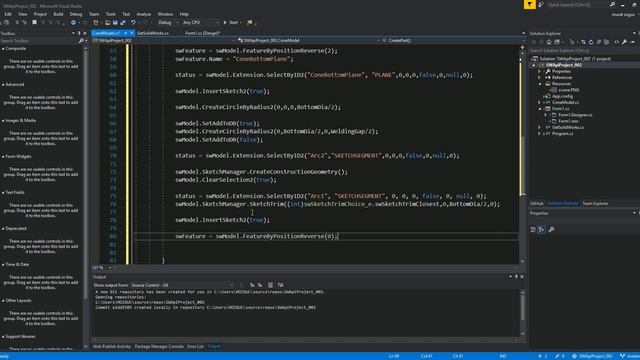Image resolution: width=640 pixels, height=360 pixels.
Task: Collapse the Form Widgets toolbox group
Action: click(3, 156)
